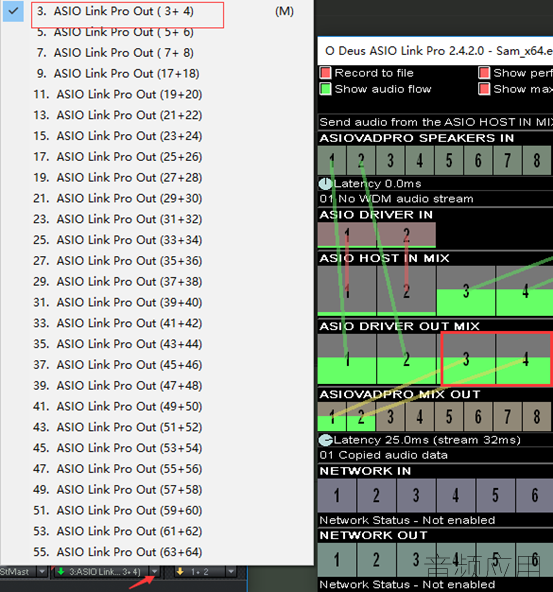
Task: Choose ASIO Link Pro Out (37+38)
Action: [157, 282]
